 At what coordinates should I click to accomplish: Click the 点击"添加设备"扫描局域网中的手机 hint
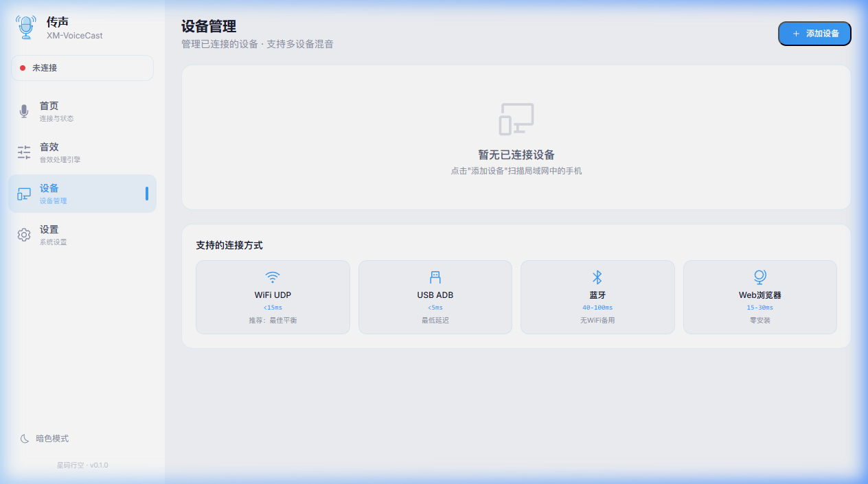coord(516,171)
